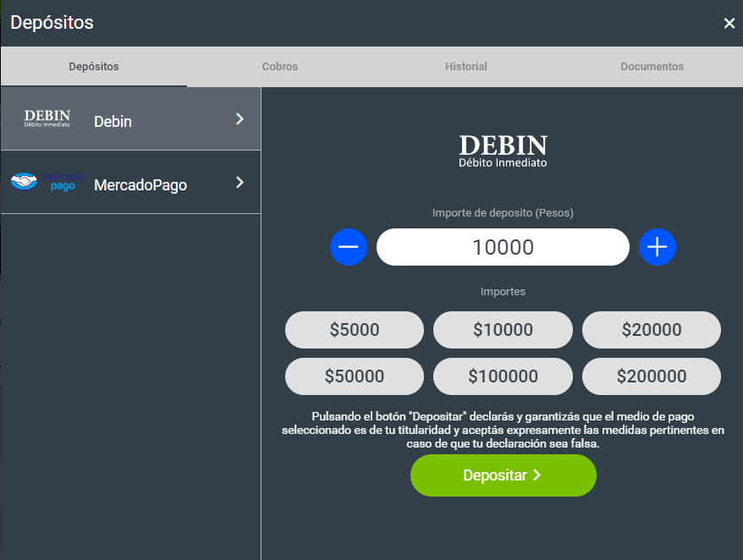Expand the MercadoPago row chevron arrow
The width and height of the screenshot is (743, 560).
tap(239, 183)
